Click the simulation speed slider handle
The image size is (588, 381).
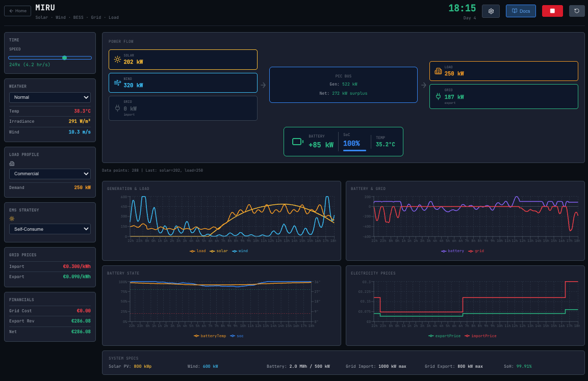pos(64,58)
